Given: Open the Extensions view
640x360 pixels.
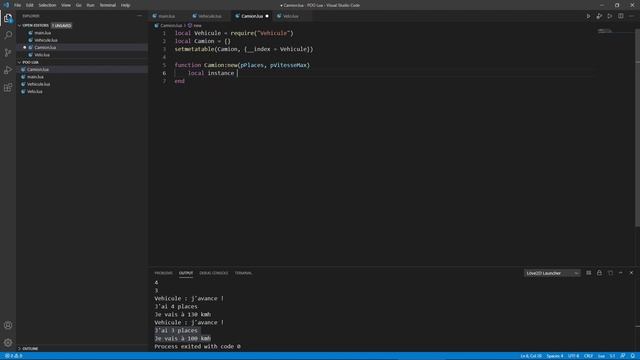Looking at the screenshot, I should pyautogui.click(x=8, y=88).
